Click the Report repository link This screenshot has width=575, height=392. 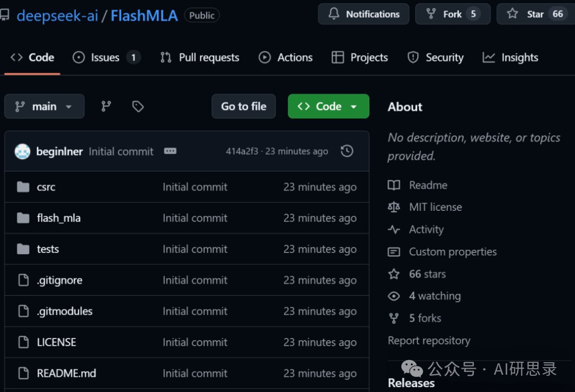coord(429,341)
